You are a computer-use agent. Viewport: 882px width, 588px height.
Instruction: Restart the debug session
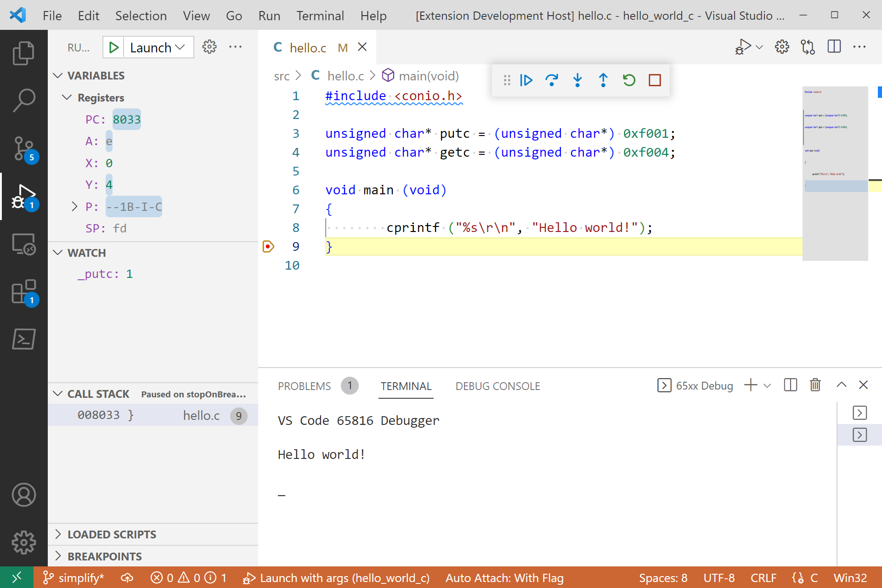coord(629,80)
